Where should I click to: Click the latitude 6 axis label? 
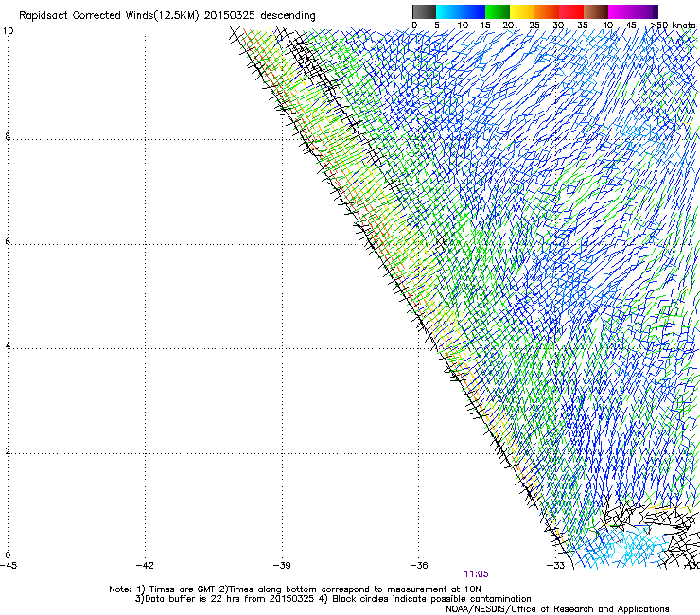tap(8, 241)
